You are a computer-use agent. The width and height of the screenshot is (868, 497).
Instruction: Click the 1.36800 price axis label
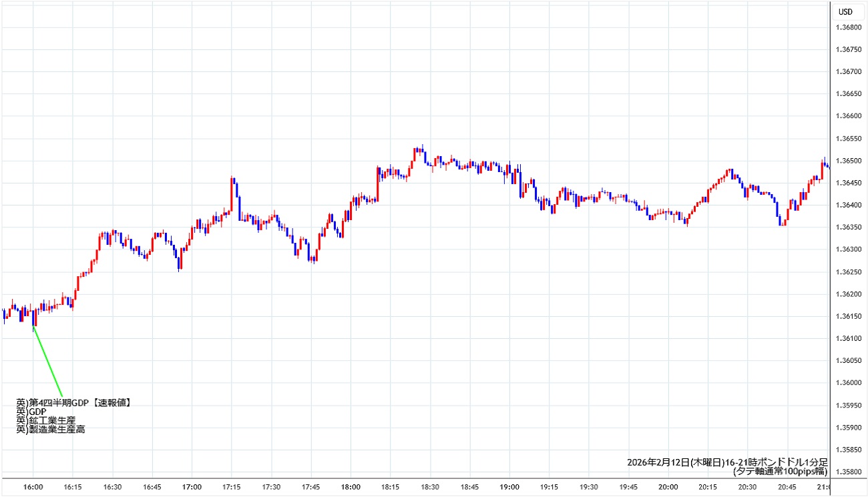[x=849, y=27]
